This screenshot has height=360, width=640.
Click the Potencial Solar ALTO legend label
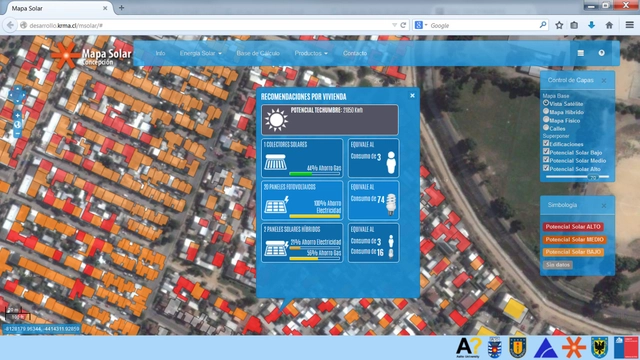tap(573, 227)
